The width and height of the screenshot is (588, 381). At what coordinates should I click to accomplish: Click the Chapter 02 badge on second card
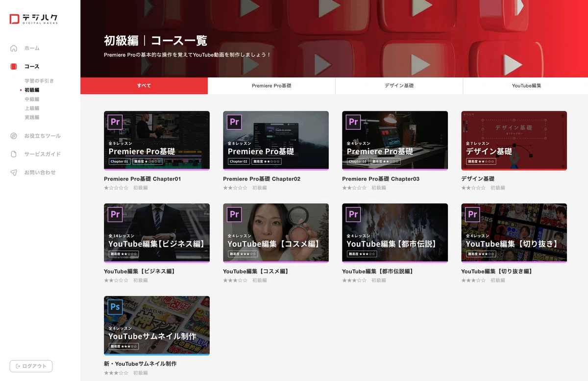point(239,161)
